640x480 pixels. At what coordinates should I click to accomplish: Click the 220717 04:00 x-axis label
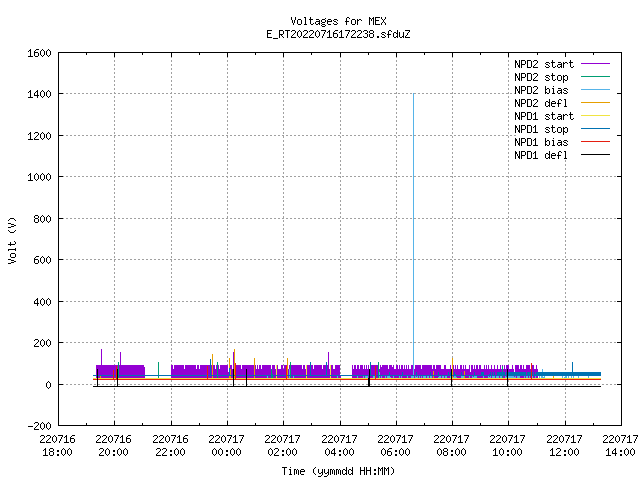339,446
